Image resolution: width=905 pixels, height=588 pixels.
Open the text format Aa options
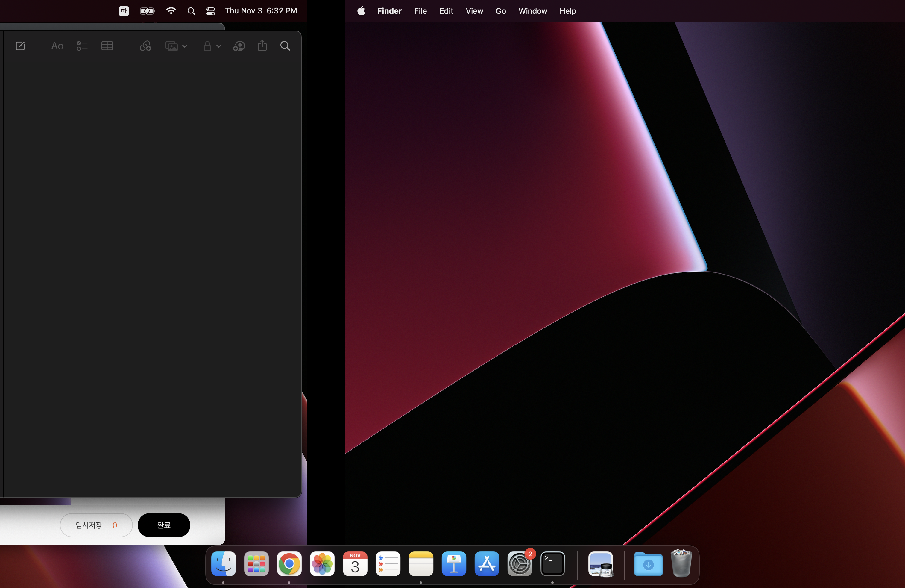(x=57, y=46)
